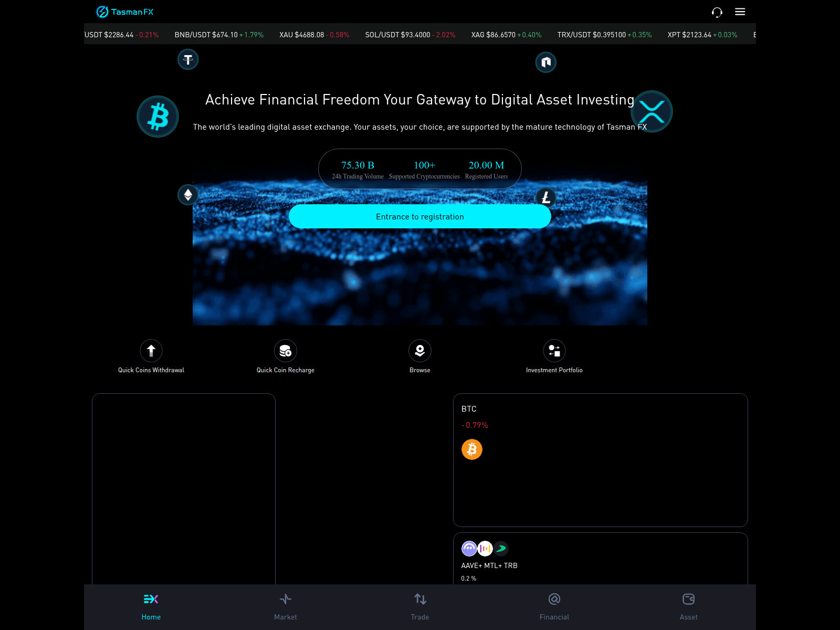Click the AAVE+ MTL+ TRB label

point(489,565)
